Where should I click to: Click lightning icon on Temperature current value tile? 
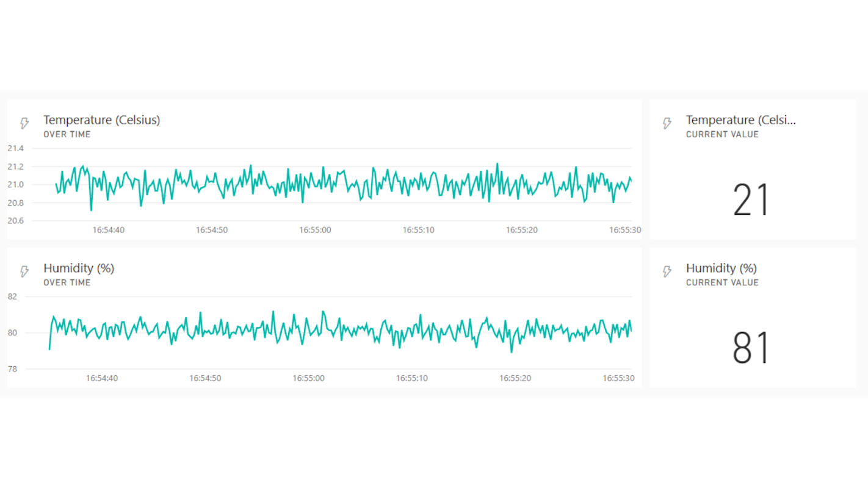click(x=667, y=123)
